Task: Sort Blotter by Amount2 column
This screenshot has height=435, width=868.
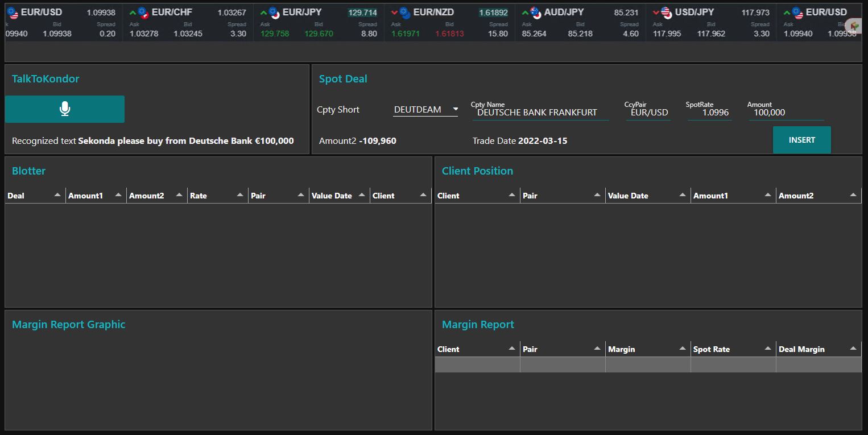Action: pos(156,196)
